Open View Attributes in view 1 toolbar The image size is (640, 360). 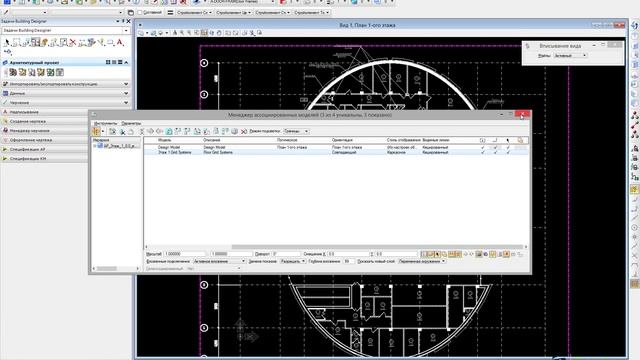(x=141, y=33)
